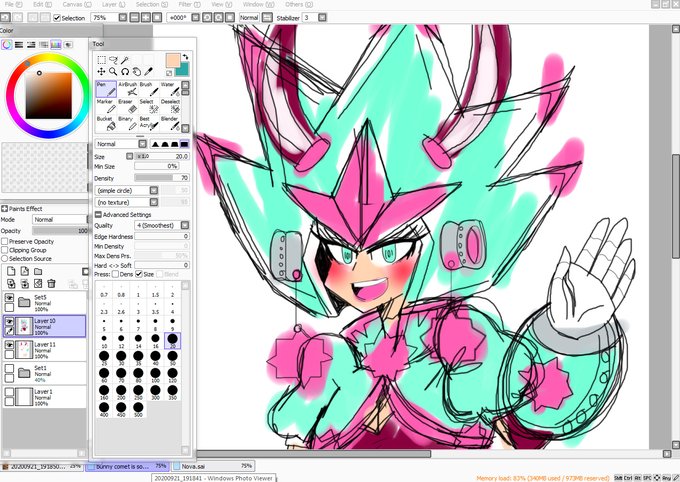680x482 pixels.
Task: Open the rotation angle dropdown
Action: tap(196, 18)
